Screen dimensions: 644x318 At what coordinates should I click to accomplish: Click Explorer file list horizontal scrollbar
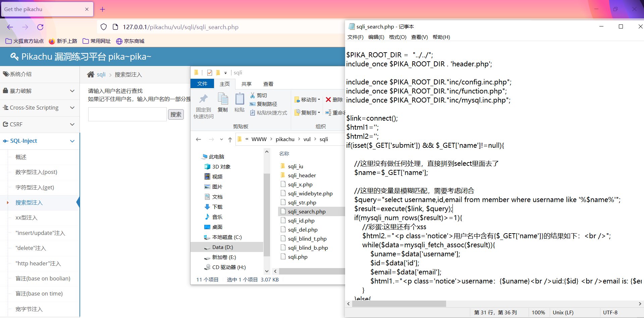tap(312, 271)
